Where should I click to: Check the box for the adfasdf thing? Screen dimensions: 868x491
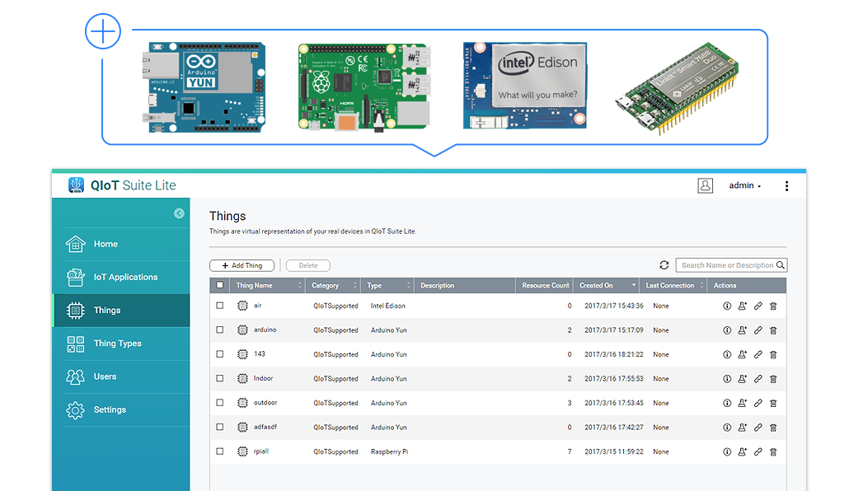(220, 428)
